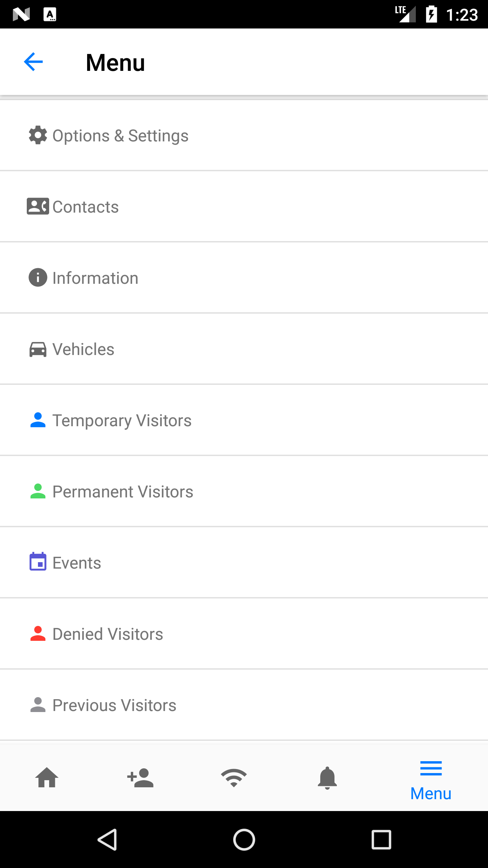The width and height of the screenshot is (488, 868).
Task: Tap Android recent apps square button
Action: [x=381, y=840]
